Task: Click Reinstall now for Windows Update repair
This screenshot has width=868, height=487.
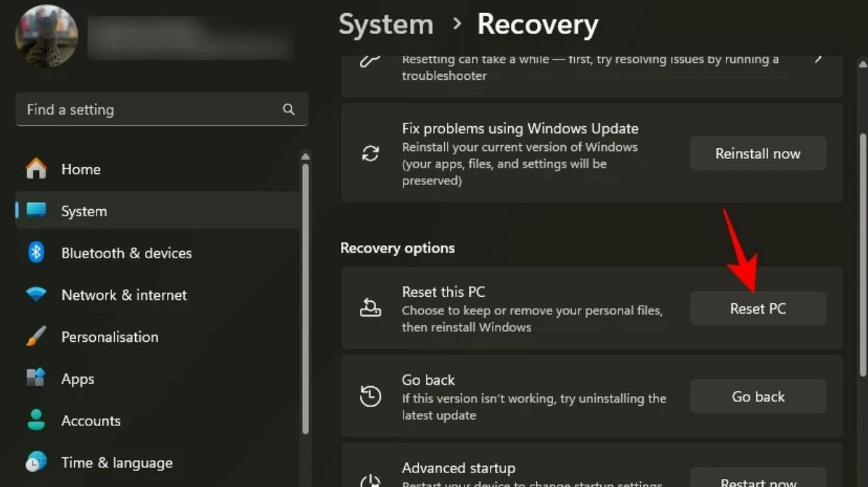Action: (758, 153)
